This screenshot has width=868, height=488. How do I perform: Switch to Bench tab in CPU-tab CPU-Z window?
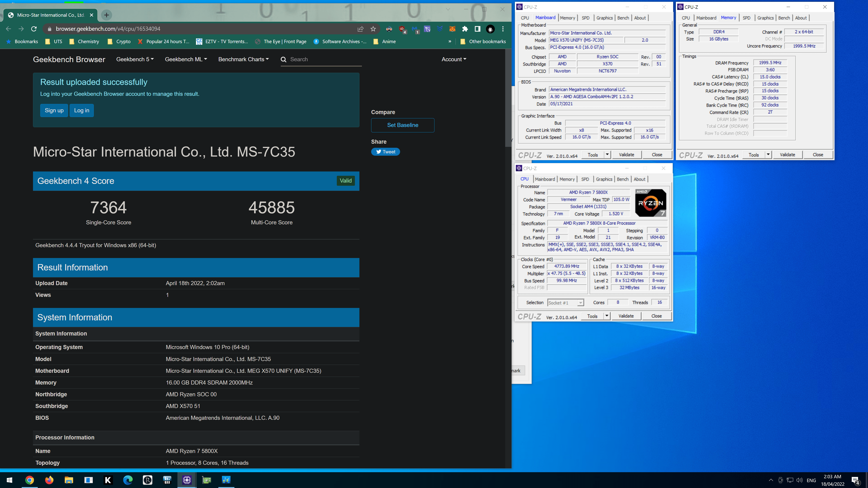(x=622, y=179)
